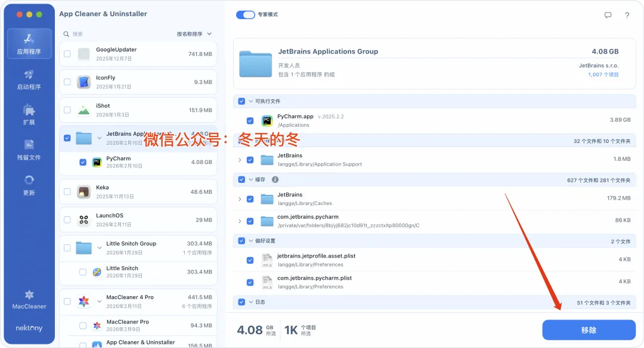Screen dimensions: 644x348
Task: Uncheck the 可执行文件 section checkbox
Action: coord(241,101)
